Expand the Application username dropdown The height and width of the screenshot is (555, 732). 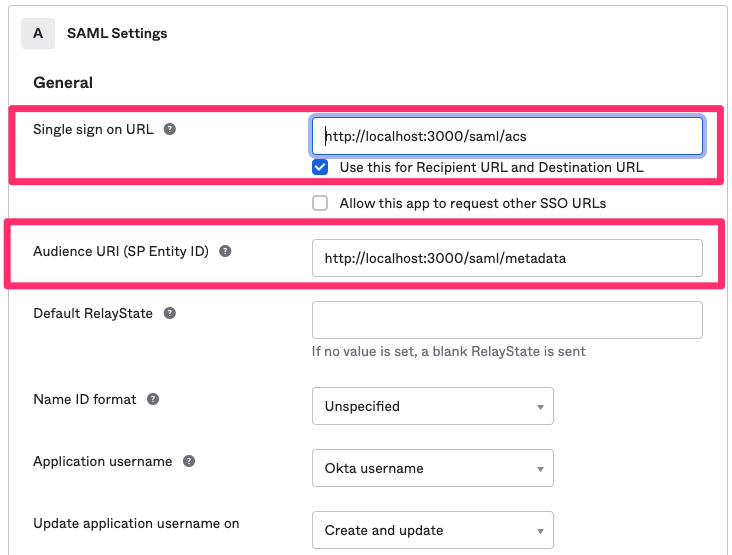coord(433,468)
